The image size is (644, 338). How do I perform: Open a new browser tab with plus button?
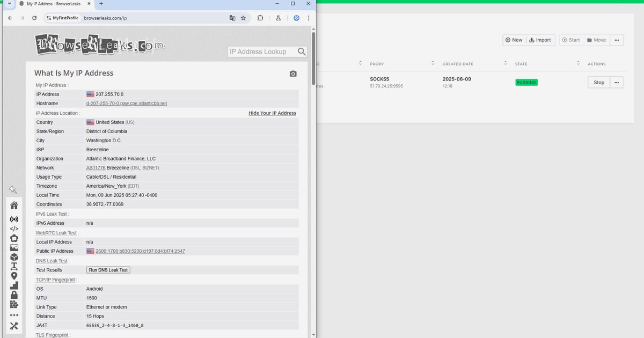101,3
